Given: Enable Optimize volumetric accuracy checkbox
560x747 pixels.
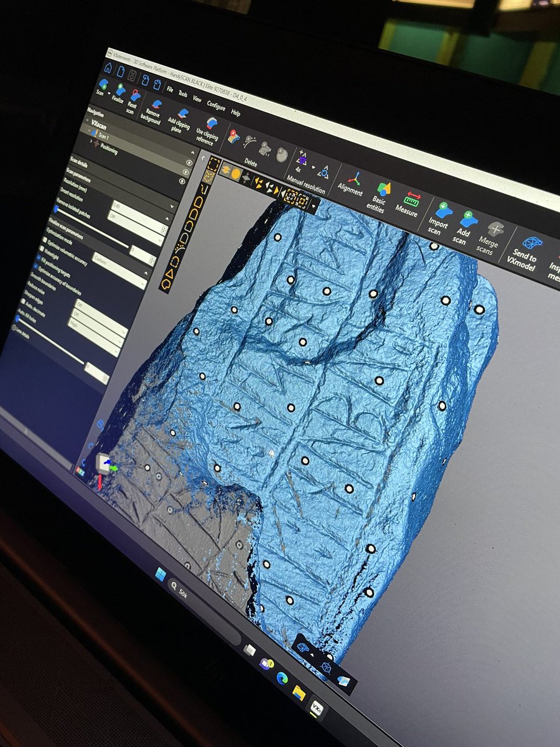Looking at the screenshot, I should 45,240.
